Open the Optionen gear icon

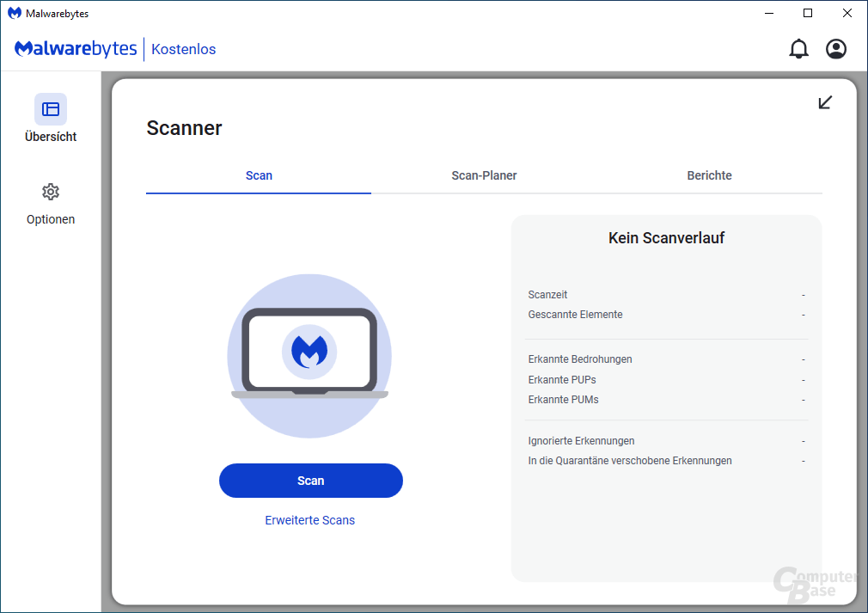click(51, 192)
